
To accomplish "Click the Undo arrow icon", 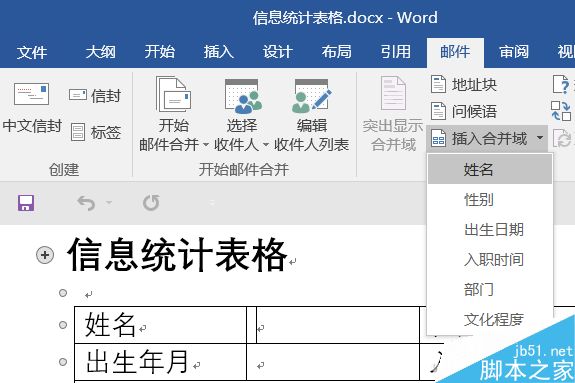I will pos(86,203).
